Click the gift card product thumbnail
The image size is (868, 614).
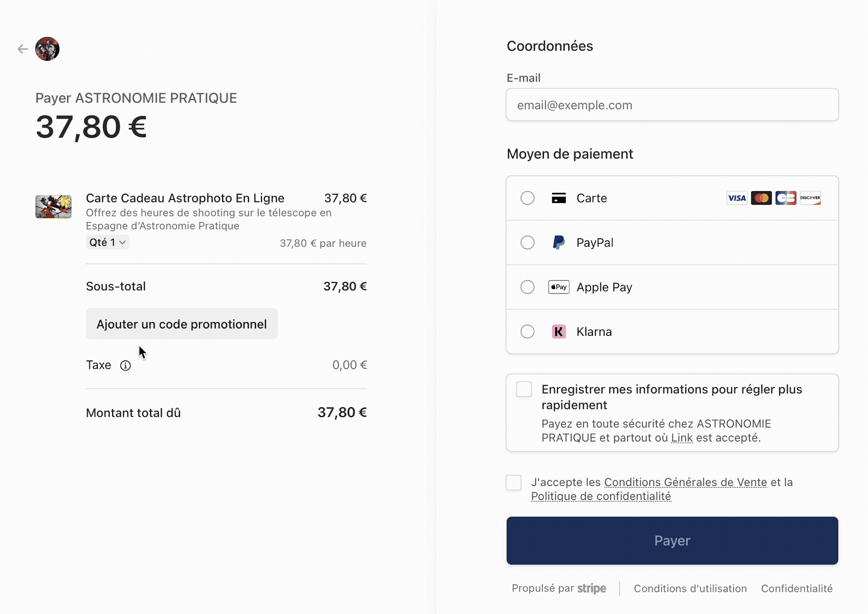[53, 206]
